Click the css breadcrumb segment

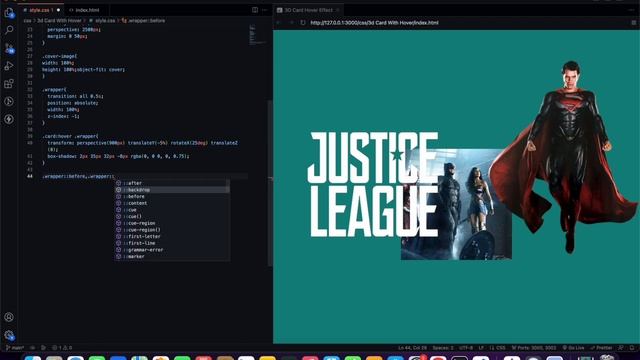tap(27, 20)
